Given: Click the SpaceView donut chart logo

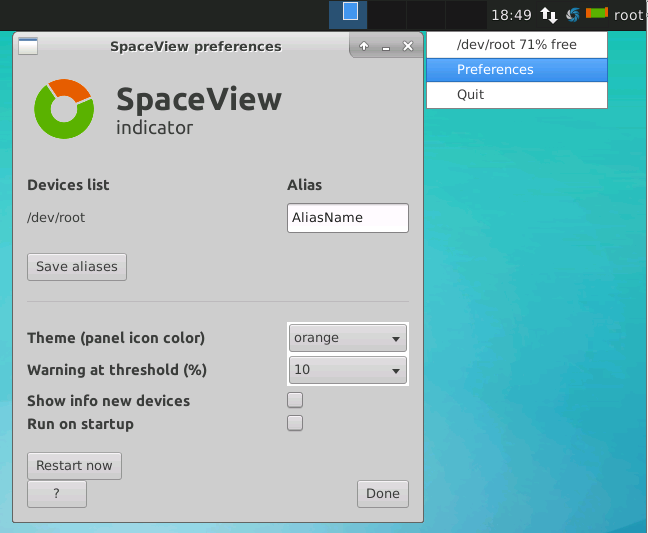Looking at the screenshot, I should coord(64,109).
